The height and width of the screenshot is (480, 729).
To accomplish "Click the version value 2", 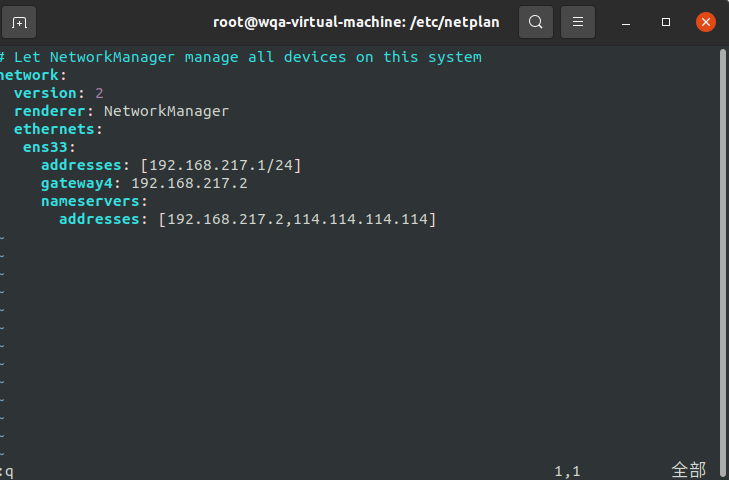I will click(99, 93).
